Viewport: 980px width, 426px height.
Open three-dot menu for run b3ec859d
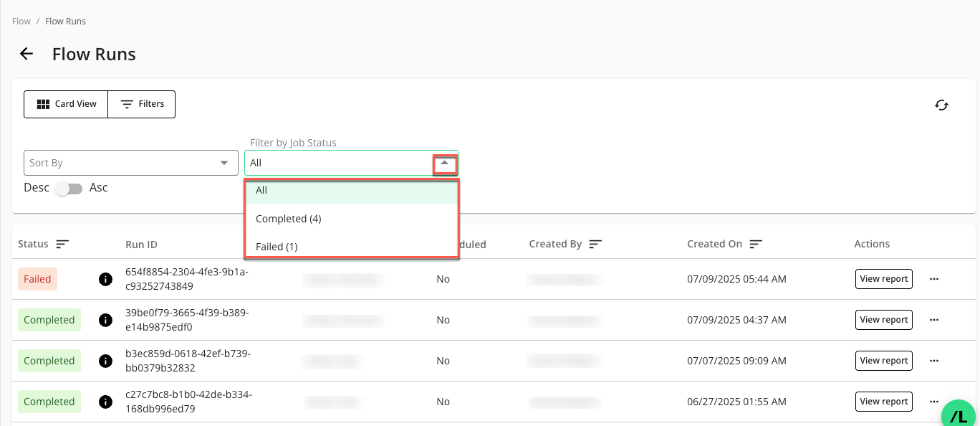[x=933, y=361]
